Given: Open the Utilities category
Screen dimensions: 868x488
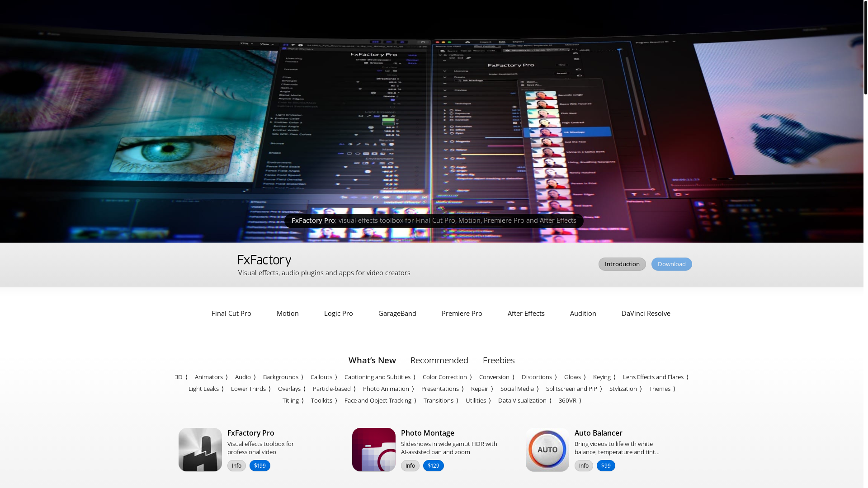Looking at the screenshot, I should pos(478,401).
